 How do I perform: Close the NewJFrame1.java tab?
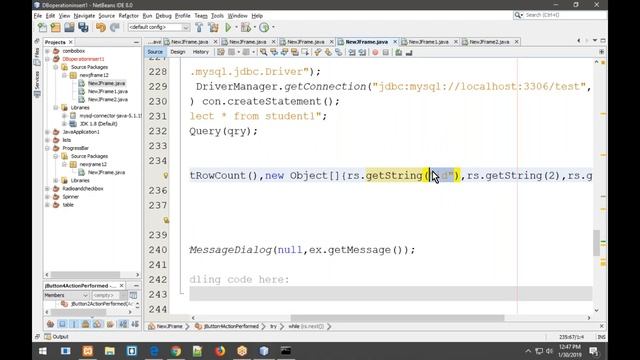click(456, 42)
